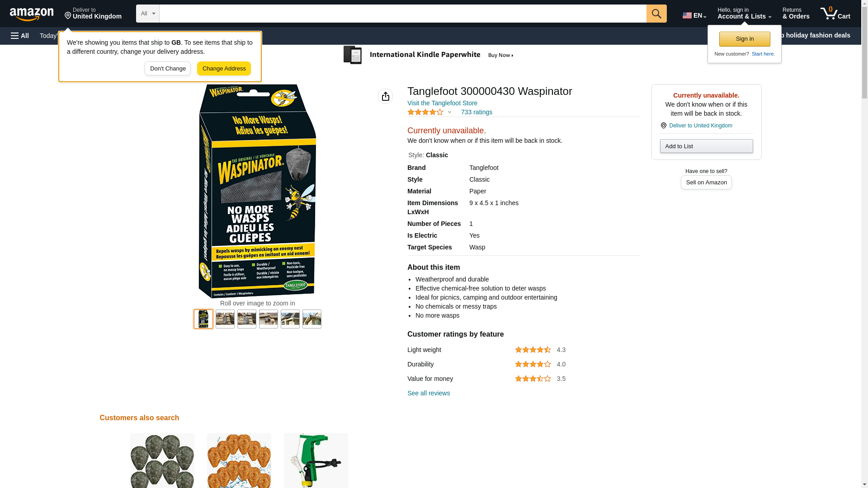Click the Deliver to United Kingdom location icon

663,126
